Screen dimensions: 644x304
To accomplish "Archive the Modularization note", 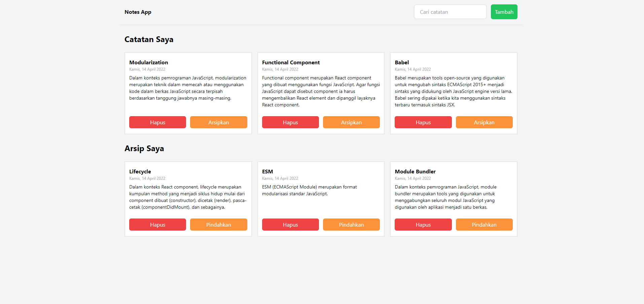I will point(218,122).
